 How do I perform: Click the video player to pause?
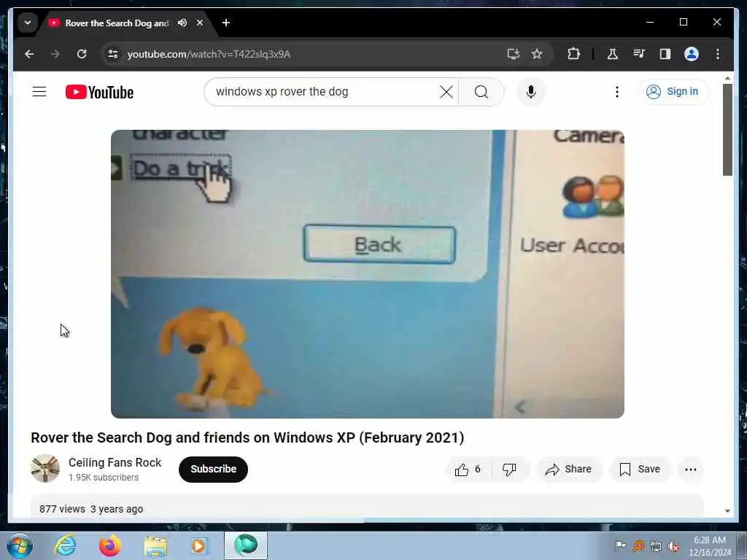pos(368,274)
